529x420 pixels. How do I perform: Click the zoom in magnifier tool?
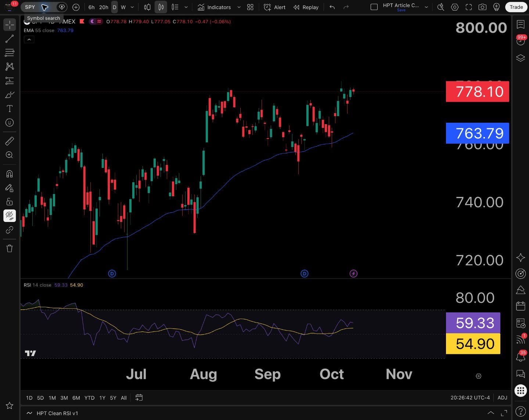click(10, 155)
